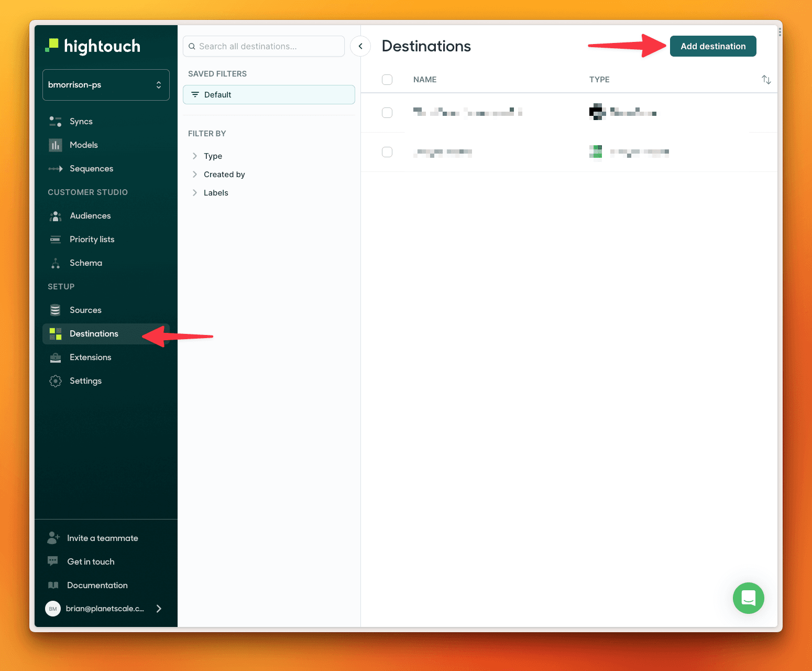The height and width of the screenshot is (671, 812).
Task: Toggle the select-all checkbox beside NAME
Action: click(x=387, y=80)
